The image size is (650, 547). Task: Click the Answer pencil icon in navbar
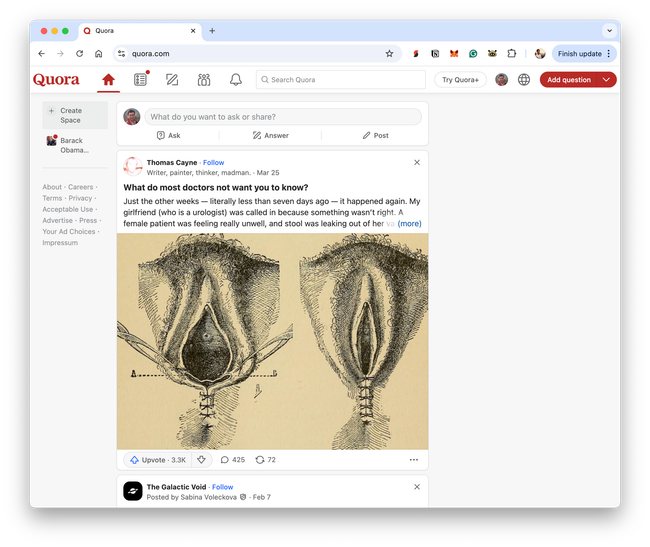pos(172,80)
